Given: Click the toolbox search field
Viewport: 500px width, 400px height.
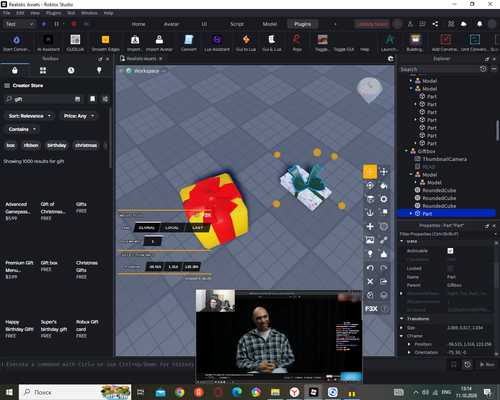Looking at the screenshot, I should click(42, 99).
